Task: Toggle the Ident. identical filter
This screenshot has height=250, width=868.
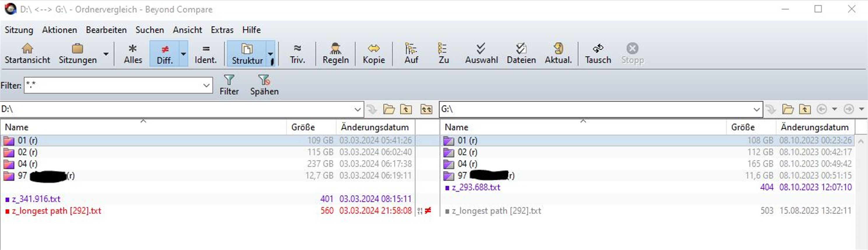Action: tap(206, 53)
